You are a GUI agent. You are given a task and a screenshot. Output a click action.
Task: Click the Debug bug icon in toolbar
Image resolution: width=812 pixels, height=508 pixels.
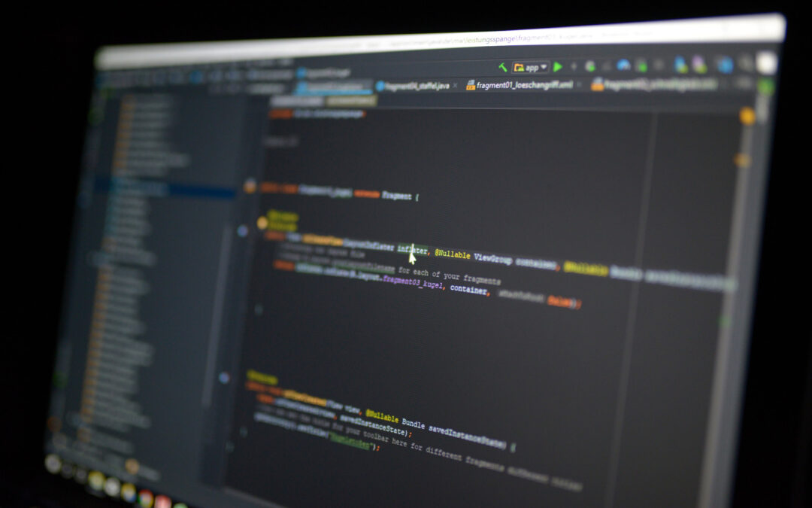(590, 66)
